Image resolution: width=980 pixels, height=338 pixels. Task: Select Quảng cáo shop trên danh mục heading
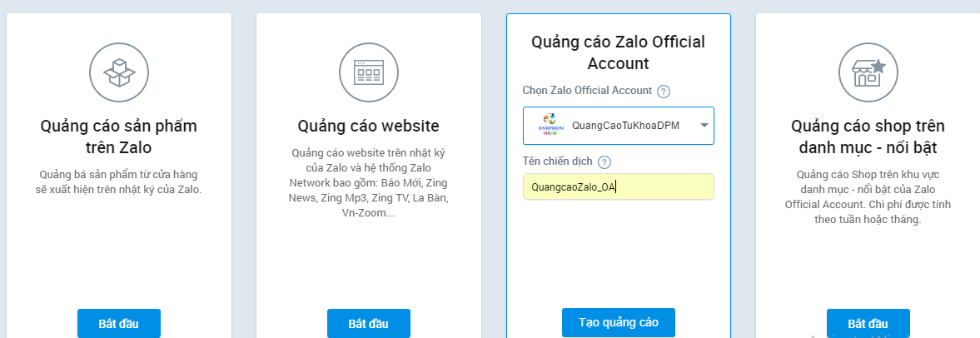868,137
